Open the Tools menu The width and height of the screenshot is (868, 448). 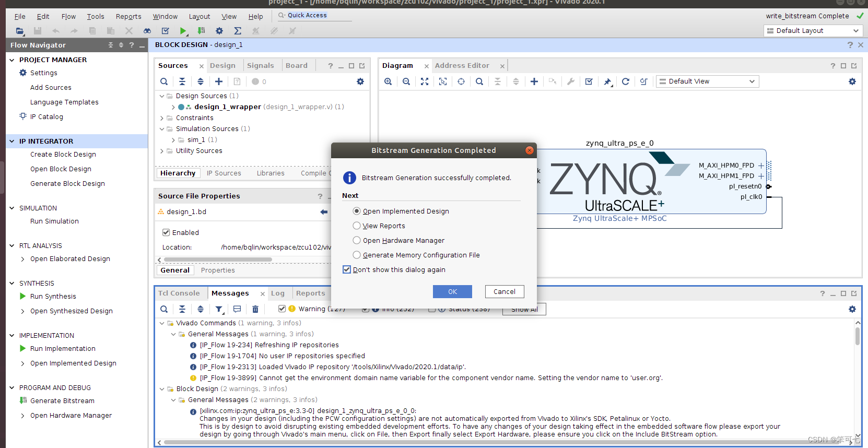(x=96, y=17)
